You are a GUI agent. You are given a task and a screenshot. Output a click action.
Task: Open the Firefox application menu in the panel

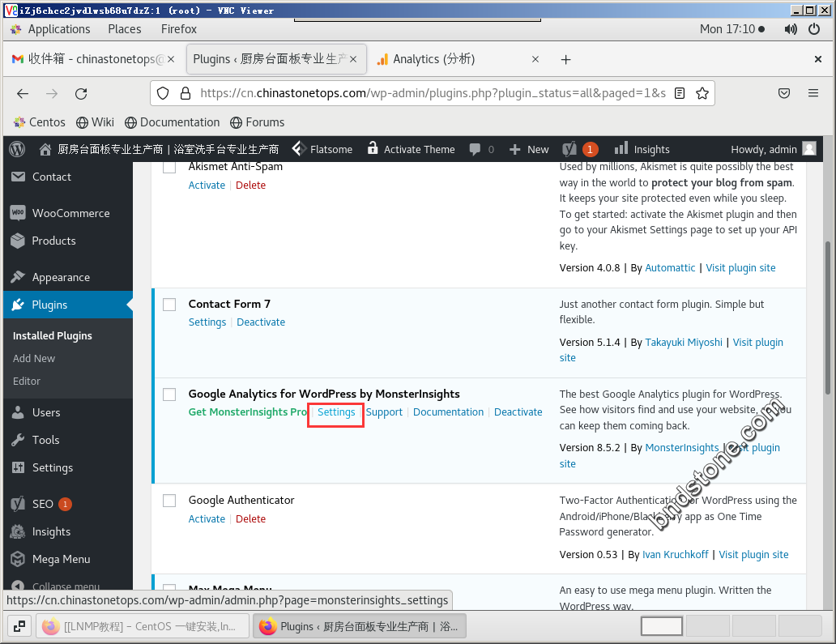pos(178,29)
